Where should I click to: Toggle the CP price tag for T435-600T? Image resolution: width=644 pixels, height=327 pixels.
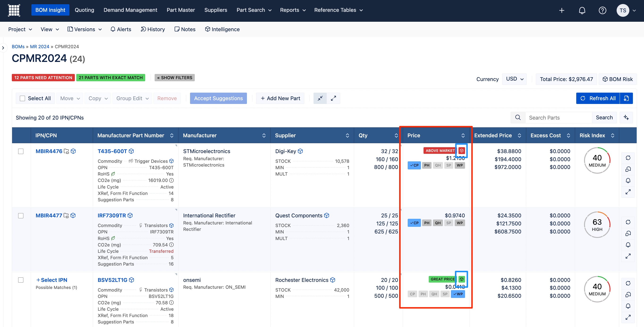coord(414,165)
